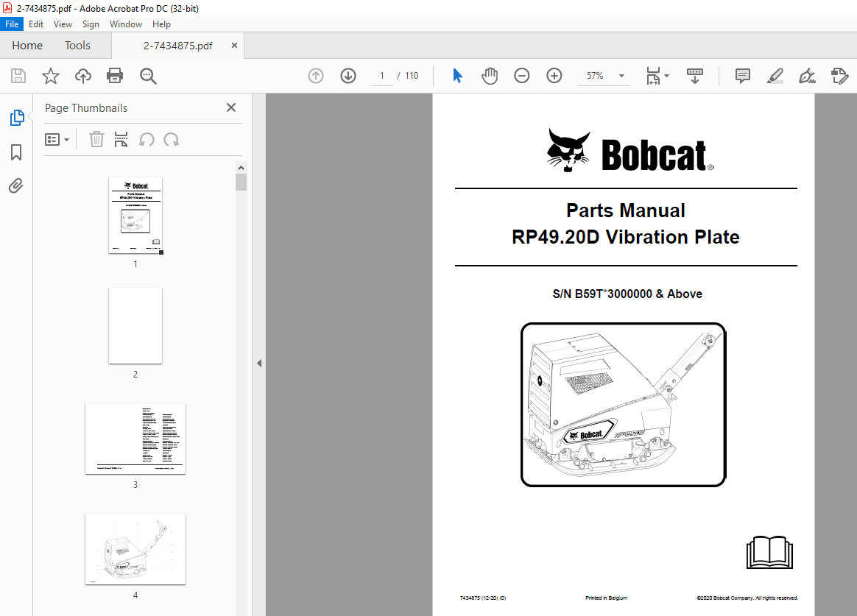
Task: Go to previous page arrow
Action: [316, 76]
